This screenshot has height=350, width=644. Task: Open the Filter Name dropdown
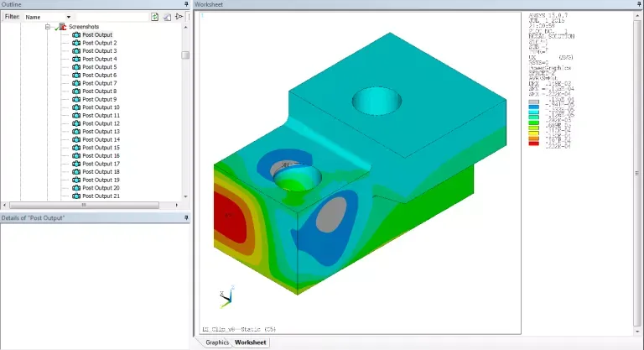coord(48,17)
